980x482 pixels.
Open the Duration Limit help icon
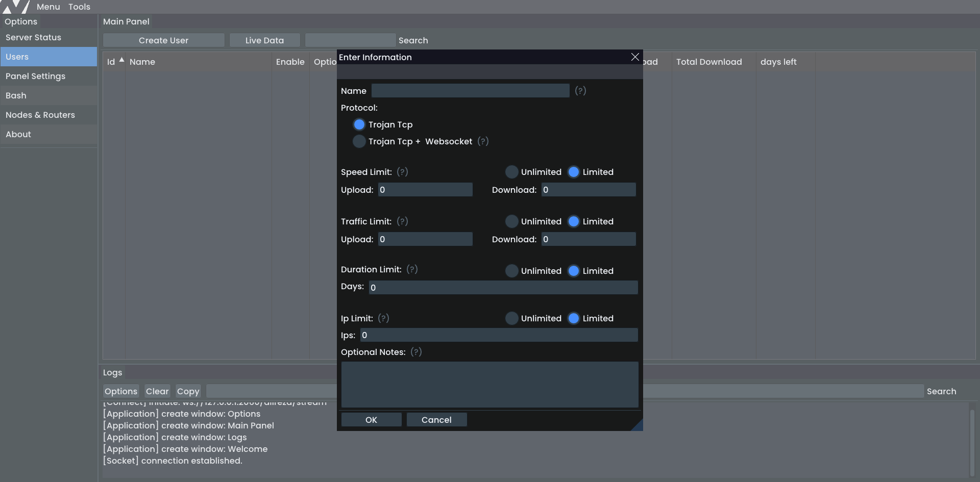[412, 269]
